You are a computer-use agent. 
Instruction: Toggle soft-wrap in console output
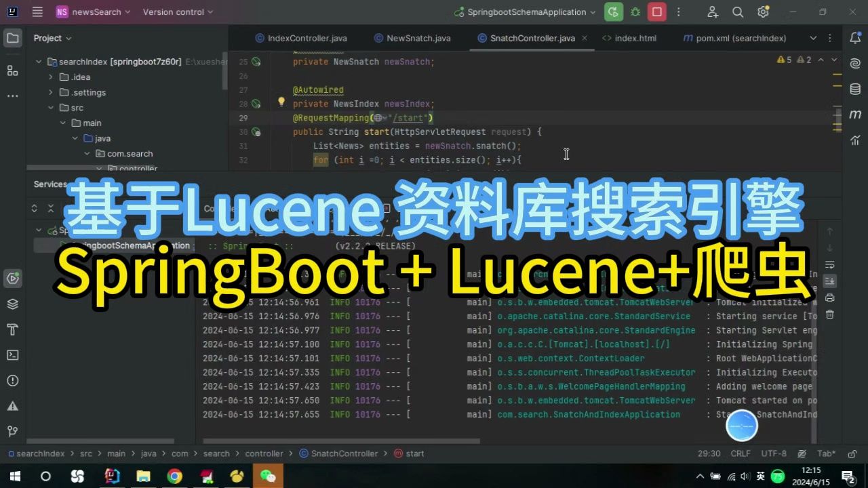pos(829,264)
